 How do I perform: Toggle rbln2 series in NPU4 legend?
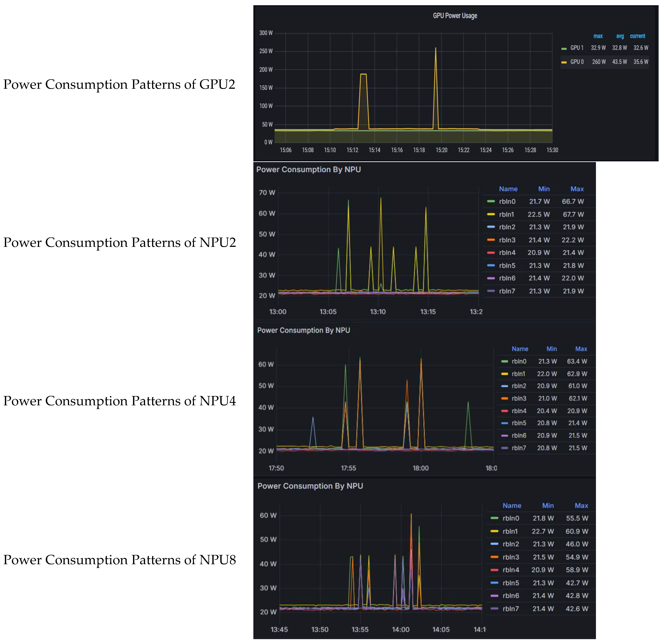519,386
